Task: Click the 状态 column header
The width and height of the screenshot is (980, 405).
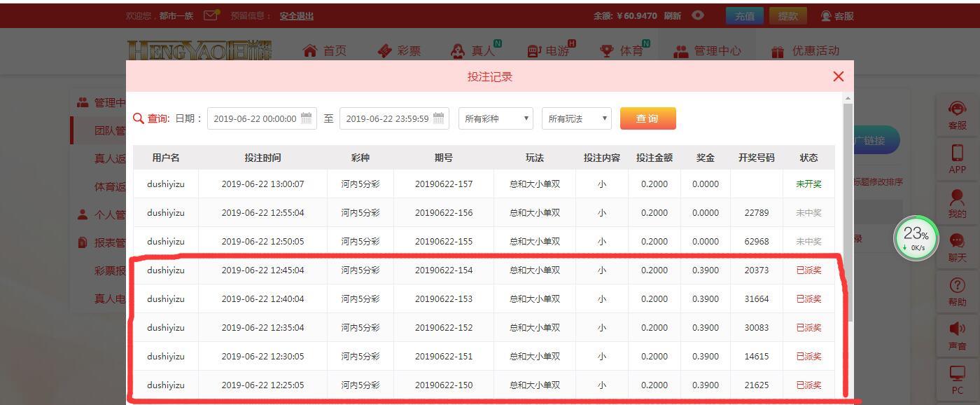Action: [808, 158]
